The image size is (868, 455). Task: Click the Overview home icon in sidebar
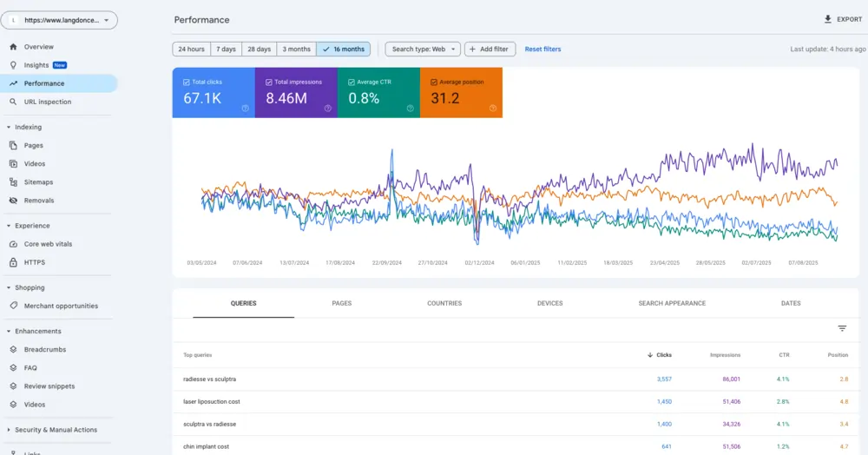pyautogui.click(x=13, y=47)
